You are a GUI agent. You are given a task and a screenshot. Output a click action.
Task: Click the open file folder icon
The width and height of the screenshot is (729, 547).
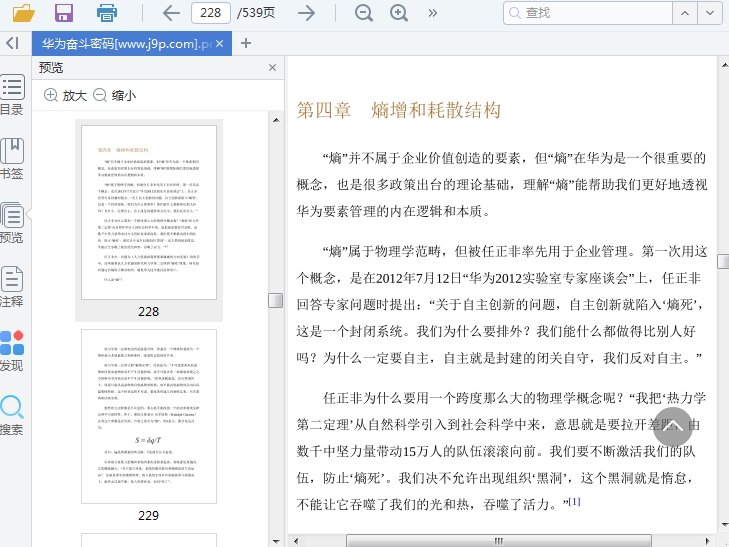point(22,13)
